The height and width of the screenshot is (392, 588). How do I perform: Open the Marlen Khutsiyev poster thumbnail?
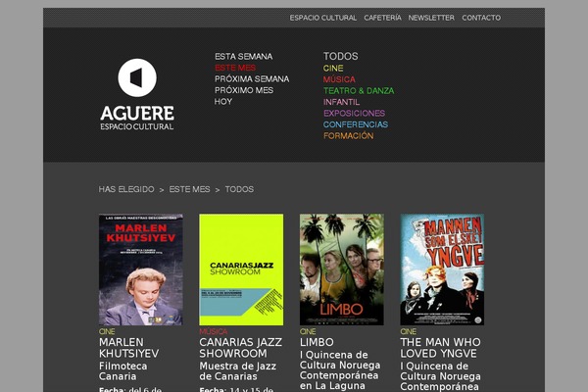pos(140,269)
